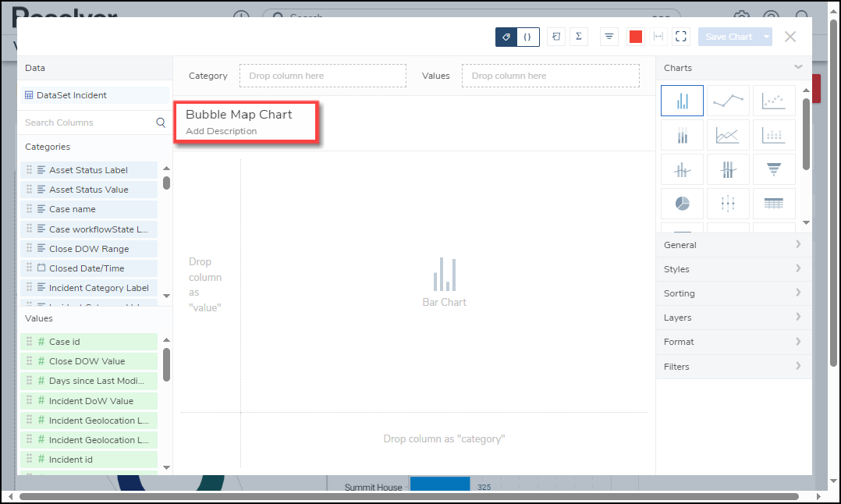Viewport: 841px width, 504px height.
Task: Select the Days since Last Modi... value
Action: (x=89, y=381)
